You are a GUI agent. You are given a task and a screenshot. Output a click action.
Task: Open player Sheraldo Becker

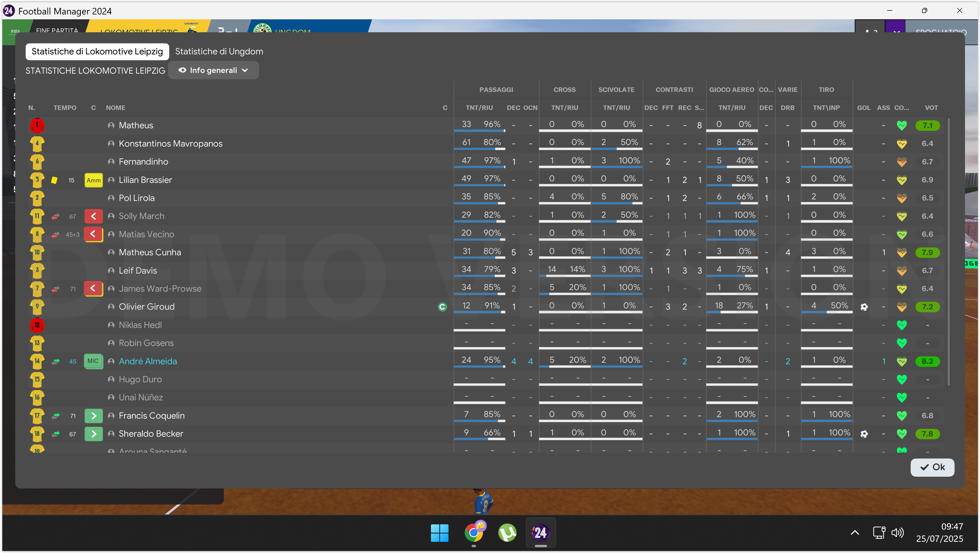[151, 434]
